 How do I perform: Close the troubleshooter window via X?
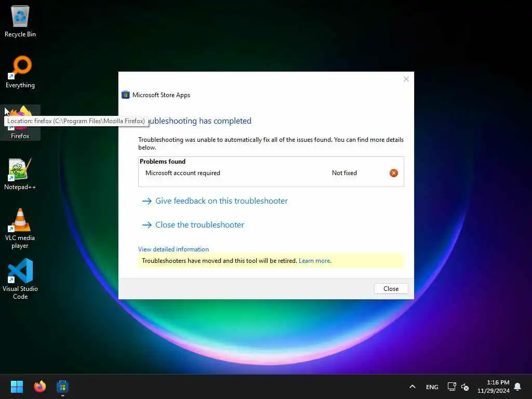tap(406, 79)
